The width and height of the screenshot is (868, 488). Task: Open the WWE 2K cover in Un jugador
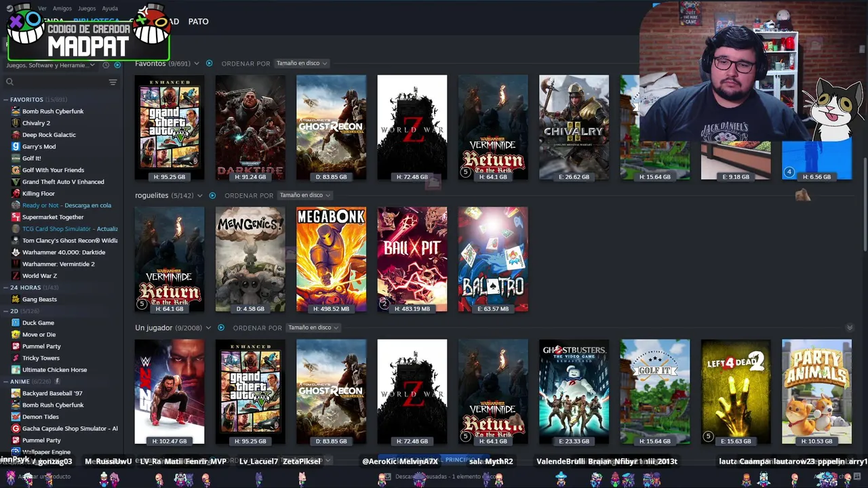tap(170, 392)
